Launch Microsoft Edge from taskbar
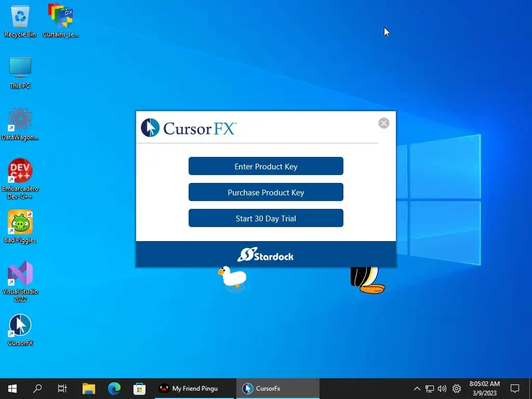The image size is (532, 399). tap(114, 389)
